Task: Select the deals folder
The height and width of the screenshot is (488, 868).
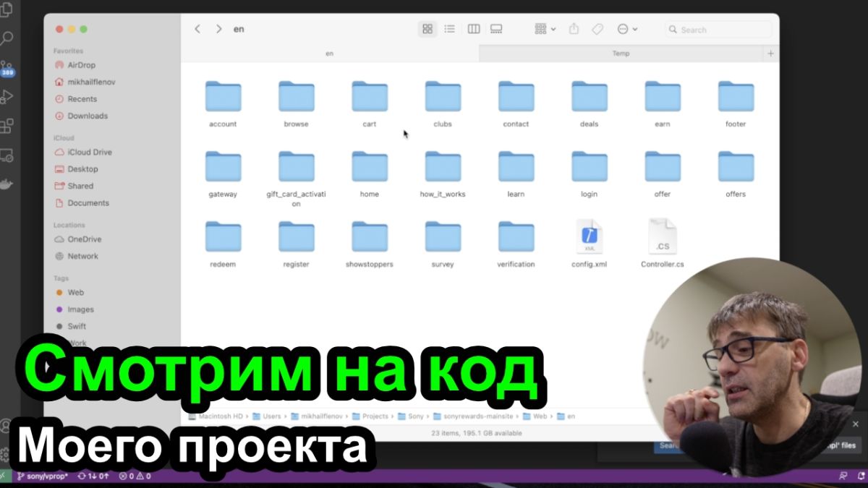Action: tap(590, 97)
